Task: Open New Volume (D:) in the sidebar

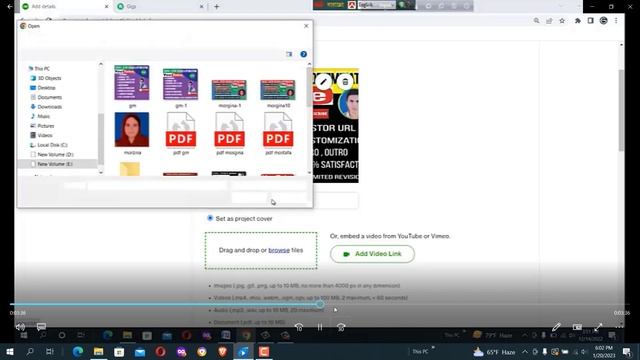Action: [x=51, y=154]
